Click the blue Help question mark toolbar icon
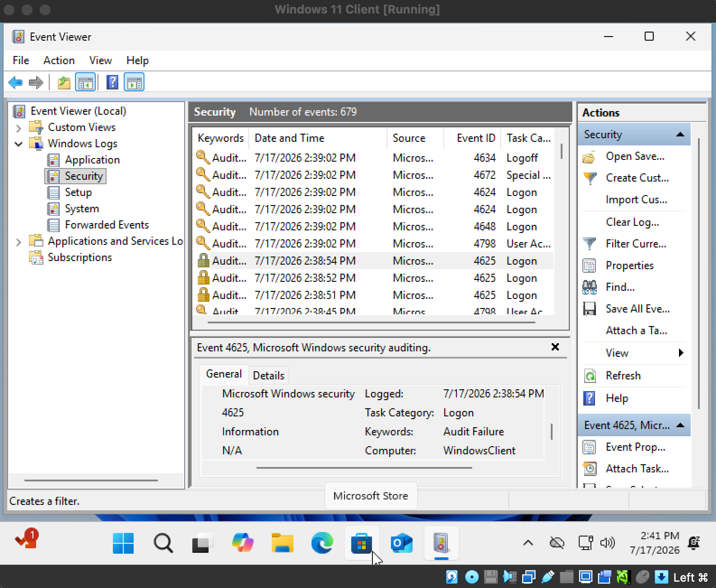This screenshot has width=716, height=588. [112, 82]
